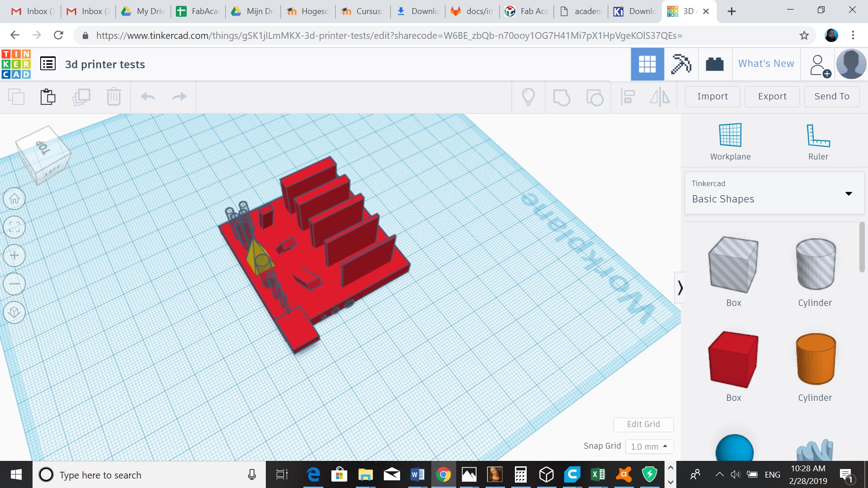Switch to the FabAcademy browser tab
The height and width of the screenshot is (488, 868).
(198, 11)
